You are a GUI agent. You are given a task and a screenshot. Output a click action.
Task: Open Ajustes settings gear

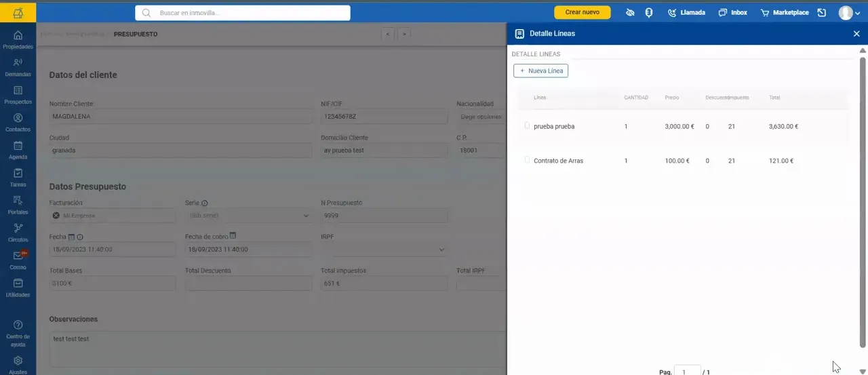[x=18, y=364]
